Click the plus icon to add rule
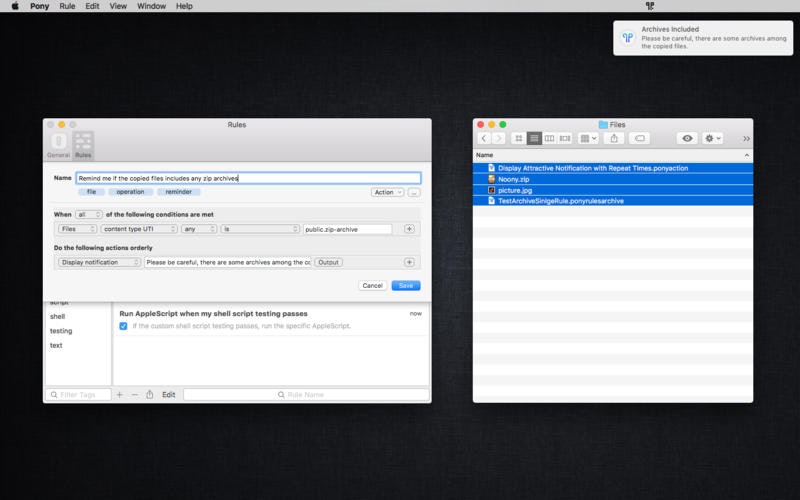 coord(119,395)
